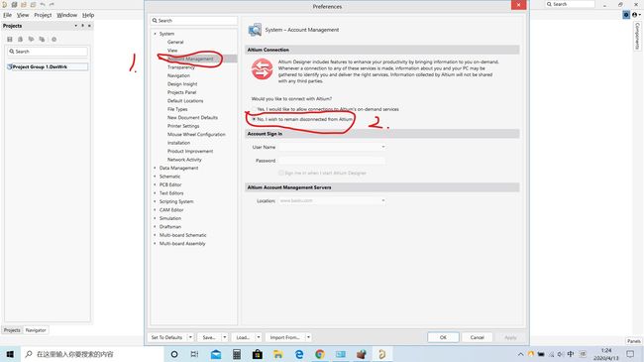Viewport: 644px width, 362px height.
Task: Click the Projects panel search box
Action: [48, 52]
